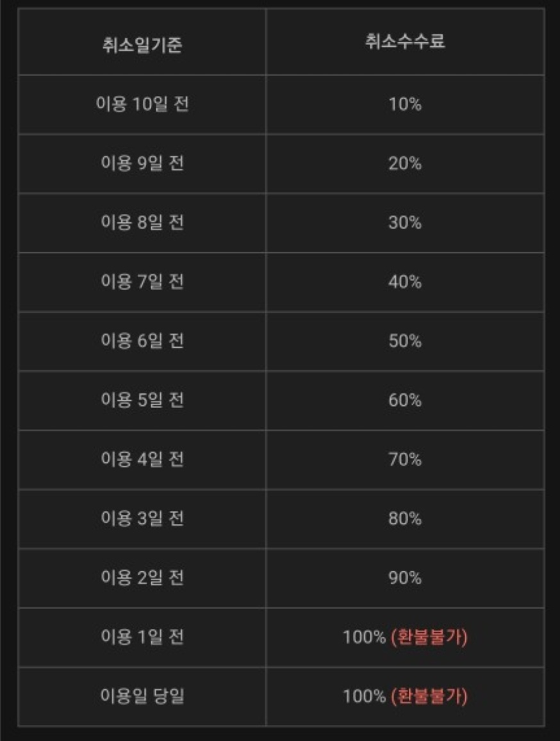
Task: Click the 10% cancellation fee cell
Action: point(405,104)
